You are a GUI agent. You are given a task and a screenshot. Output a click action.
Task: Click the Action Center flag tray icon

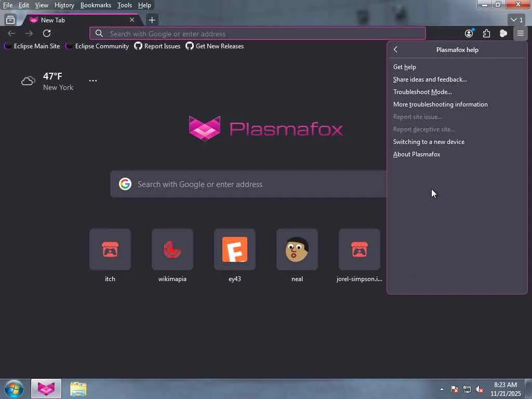(455, 389)
